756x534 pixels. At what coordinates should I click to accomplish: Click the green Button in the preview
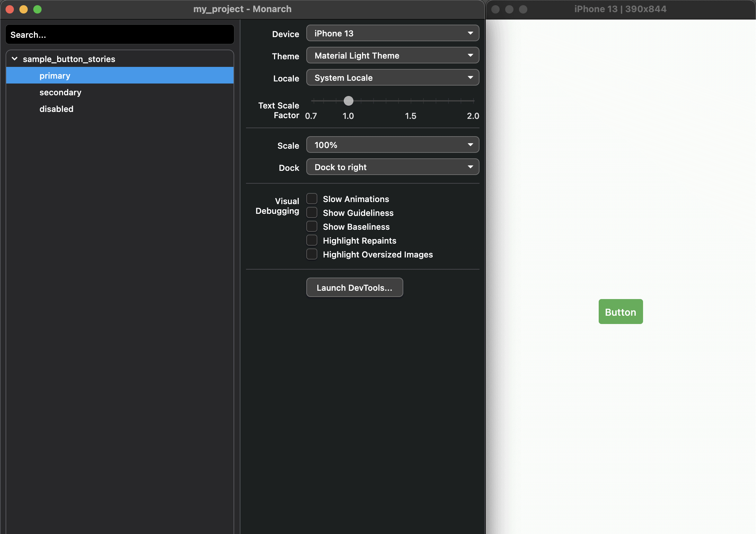[x=620, y=312]
